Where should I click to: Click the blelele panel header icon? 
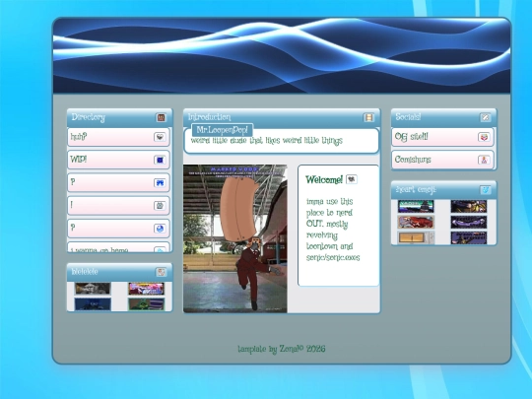[161, 272]
